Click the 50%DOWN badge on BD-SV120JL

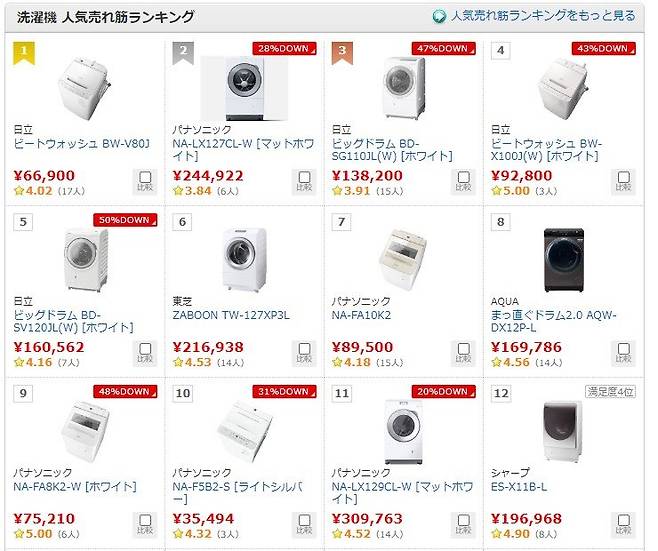pyautogui.click(x=125, y=220)
